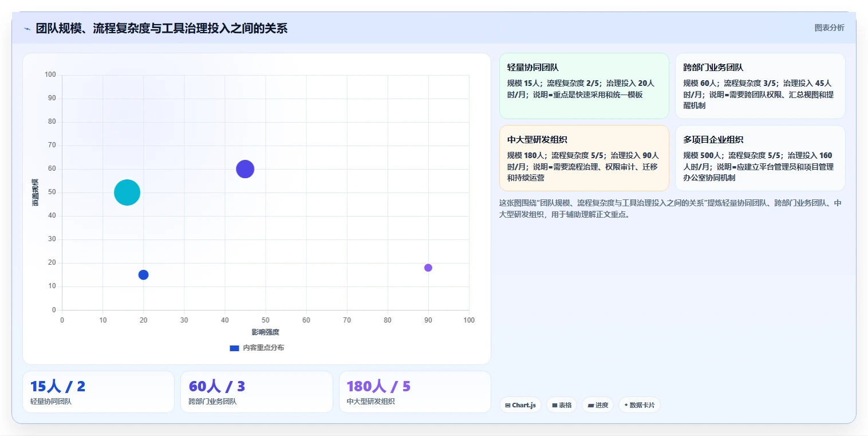Click the 表格 tag chip

[x=562, y=405]
